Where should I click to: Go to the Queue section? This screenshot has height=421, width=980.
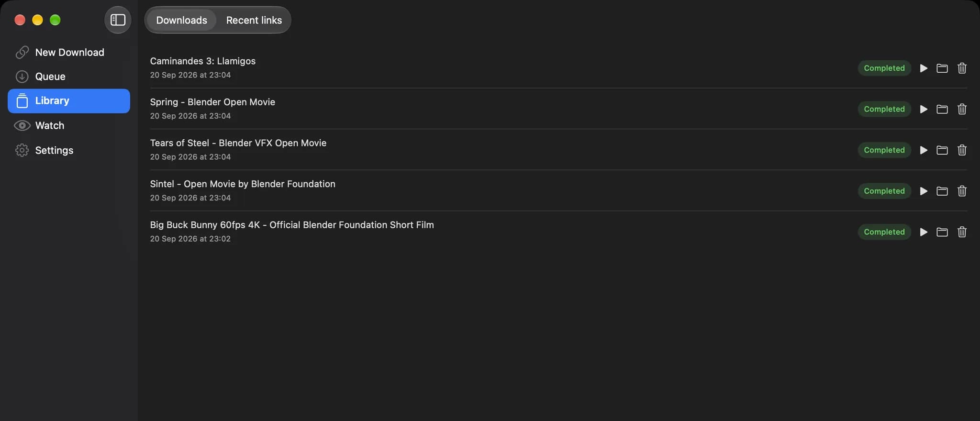[x=69, y=77]
